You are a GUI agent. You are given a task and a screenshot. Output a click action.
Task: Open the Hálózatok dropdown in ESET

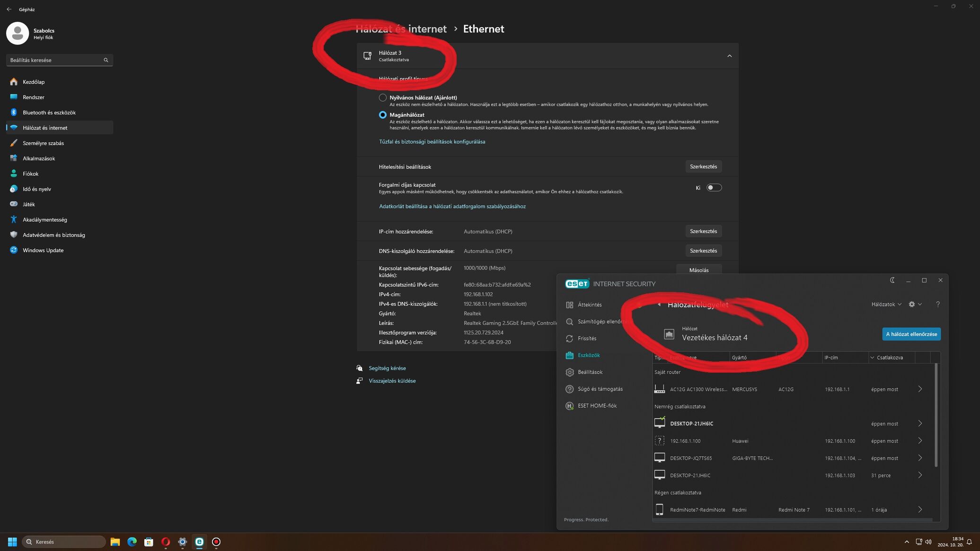coord(886,304)
